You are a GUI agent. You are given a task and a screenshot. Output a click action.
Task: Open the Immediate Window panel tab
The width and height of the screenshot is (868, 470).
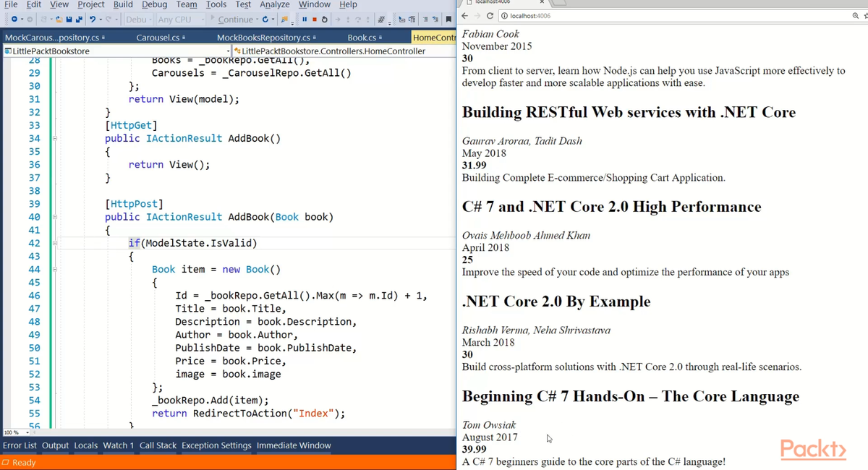click(294, 445)
